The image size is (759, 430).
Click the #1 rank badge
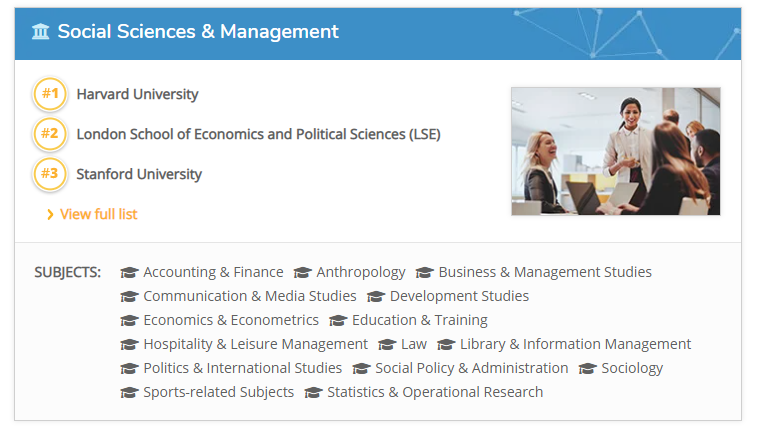[50, 93]
